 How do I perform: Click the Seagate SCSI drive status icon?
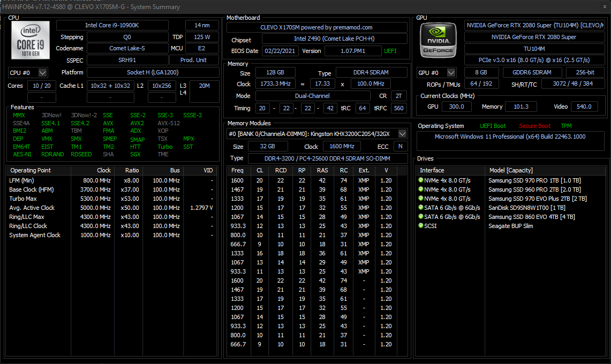[421, 226]
